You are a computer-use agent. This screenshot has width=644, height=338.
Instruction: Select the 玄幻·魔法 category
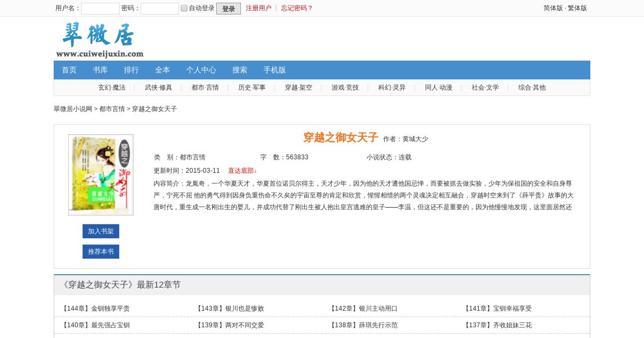pos(112,87)
